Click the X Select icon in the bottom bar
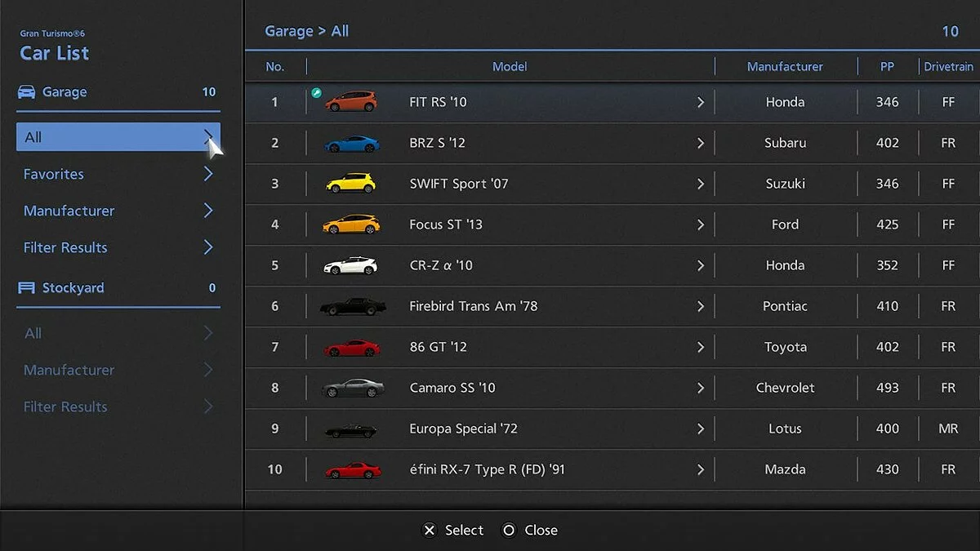This screenshot has height=551, width=980. 429,530
